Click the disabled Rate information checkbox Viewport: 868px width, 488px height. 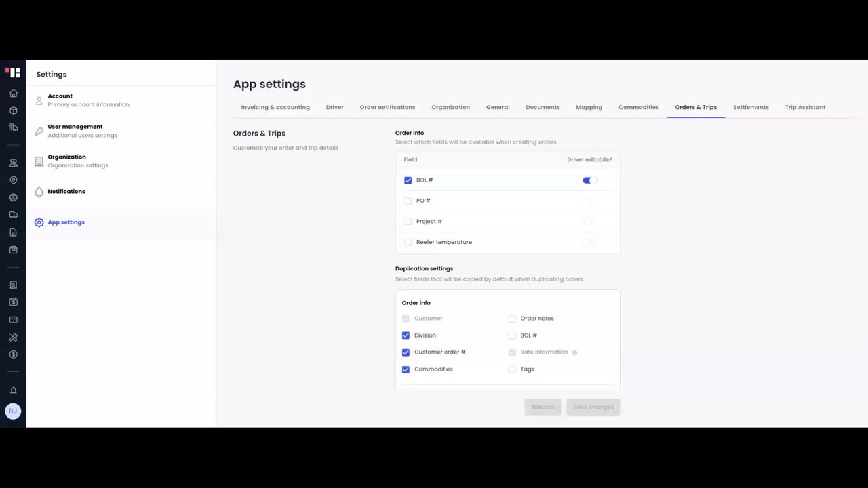[512, 352]
